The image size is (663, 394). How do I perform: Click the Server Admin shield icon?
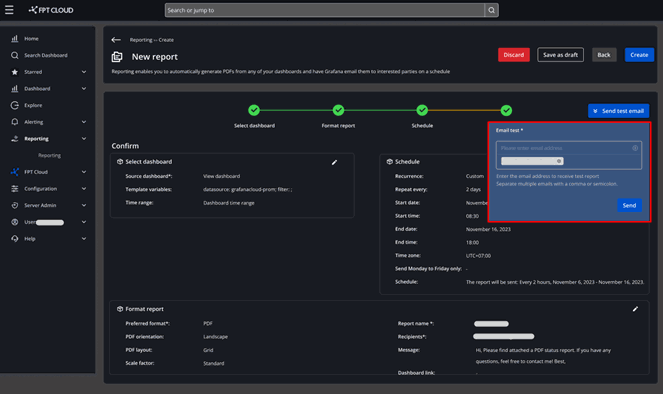15,205
